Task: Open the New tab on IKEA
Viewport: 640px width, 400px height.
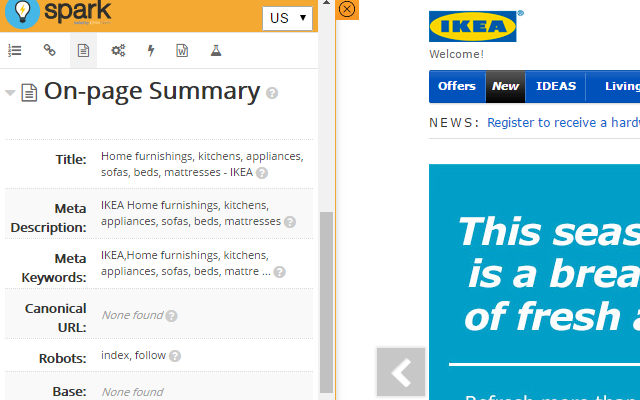Action: click(x=506, y=86)
